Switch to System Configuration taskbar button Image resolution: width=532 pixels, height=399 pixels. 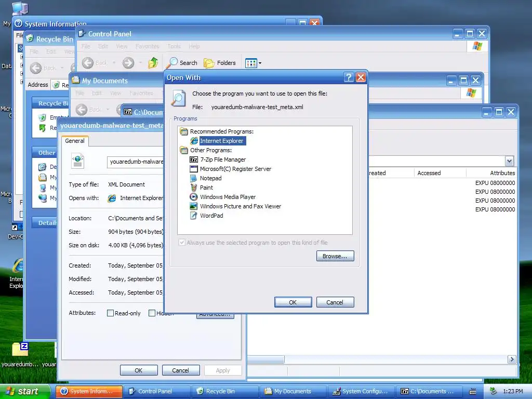click(x=362, y=391)
